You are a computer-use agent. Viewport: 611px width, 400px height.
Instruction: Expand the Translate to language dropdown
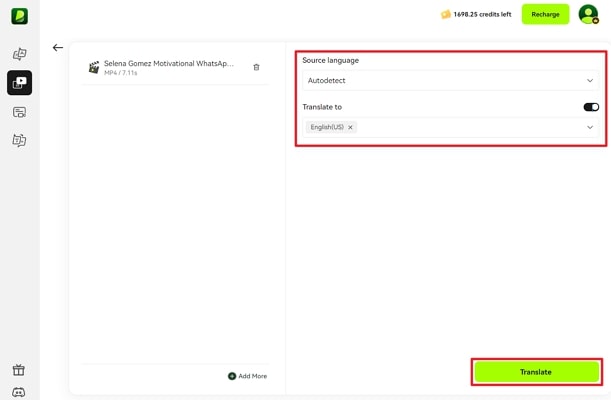[590, 127]
